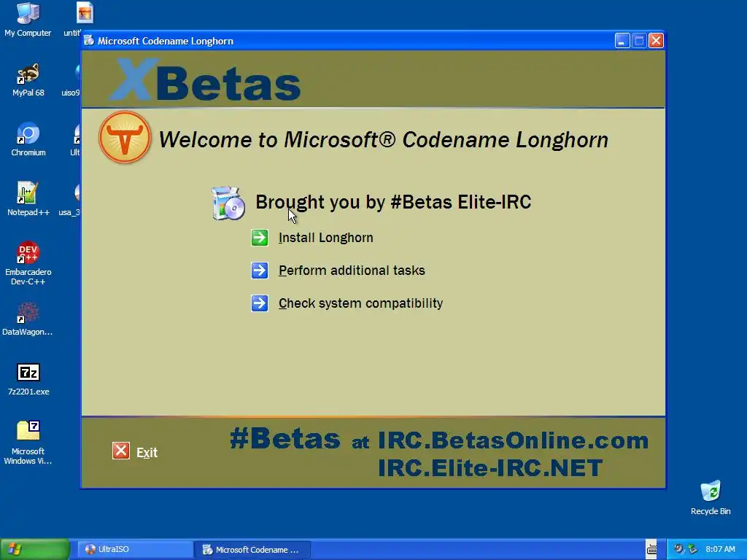
Task: Click the blue Check system compatibility arrow icon
Action: [260, 303]
